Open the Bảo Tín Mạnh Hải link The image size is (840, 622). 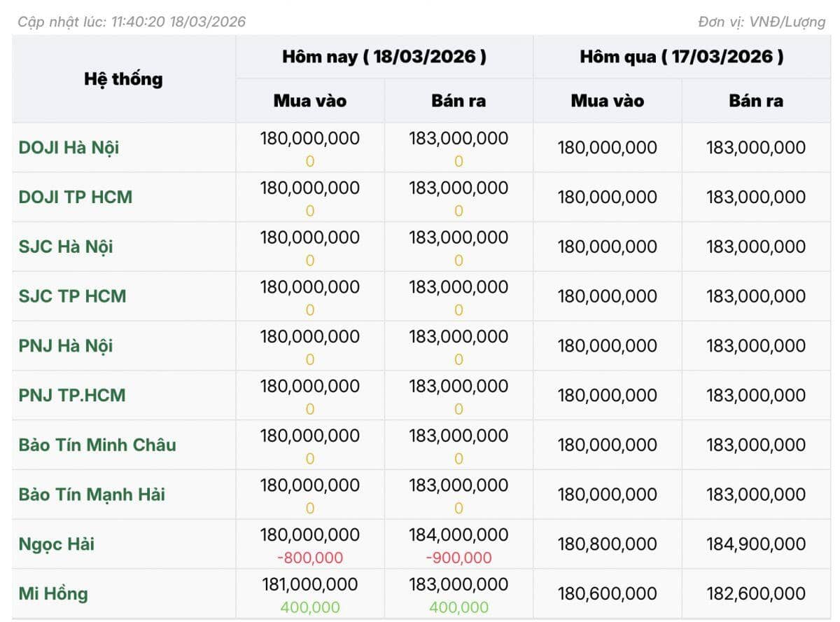pos(92,495)
